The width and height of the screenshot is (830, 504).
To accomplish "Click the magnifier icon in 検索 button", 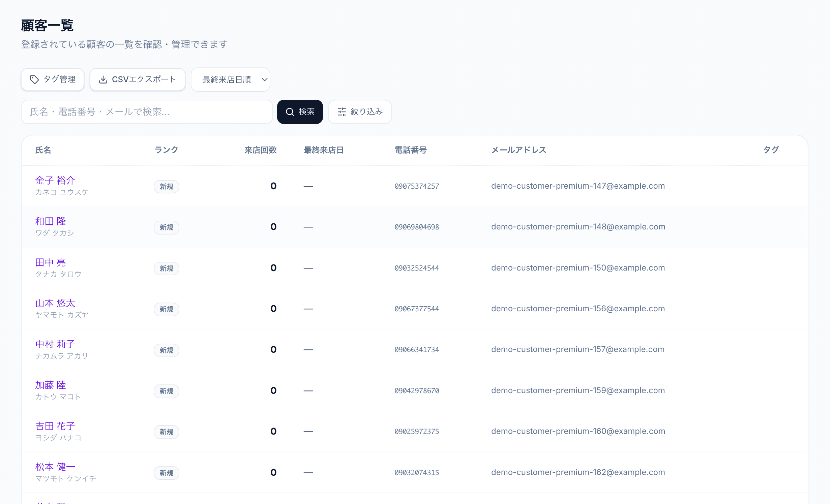I will [290, 112].
